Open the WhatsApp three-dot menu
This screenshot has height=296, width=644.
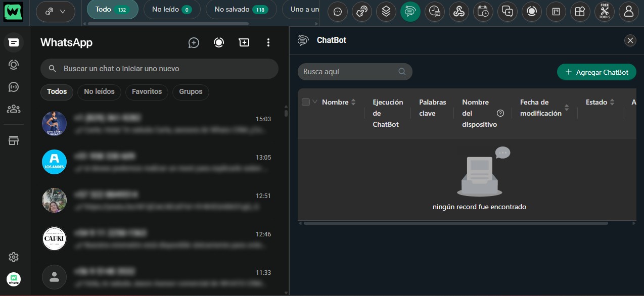pyautogui.click(x=268, y=43)
